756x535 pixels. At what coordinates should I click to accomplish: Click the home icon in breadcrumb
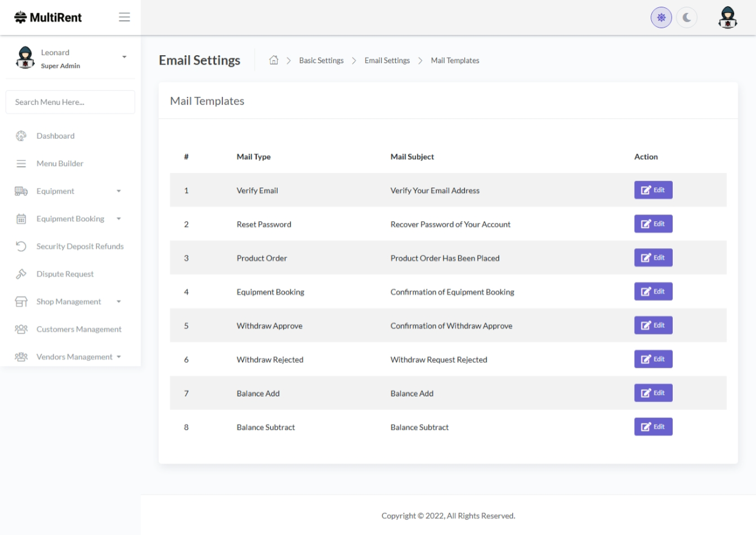point(274,60)
